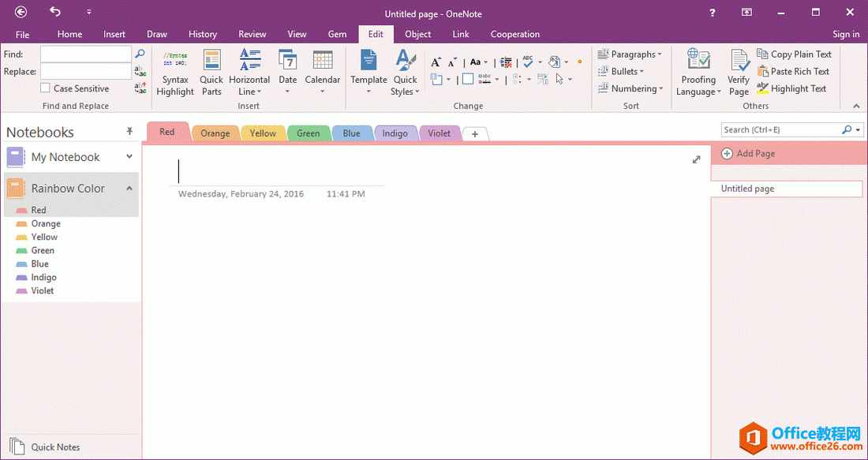Click the Quick Styles brush icon
The height and width of the screenshot is (460, 868).
coord(406,61)
